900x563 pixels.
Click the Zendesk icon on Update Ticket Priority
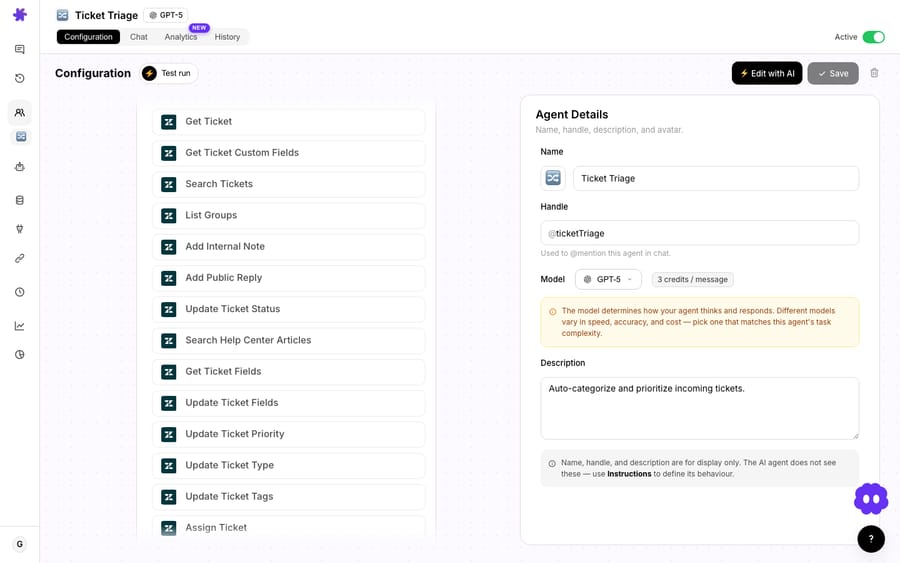coord(169,434)
